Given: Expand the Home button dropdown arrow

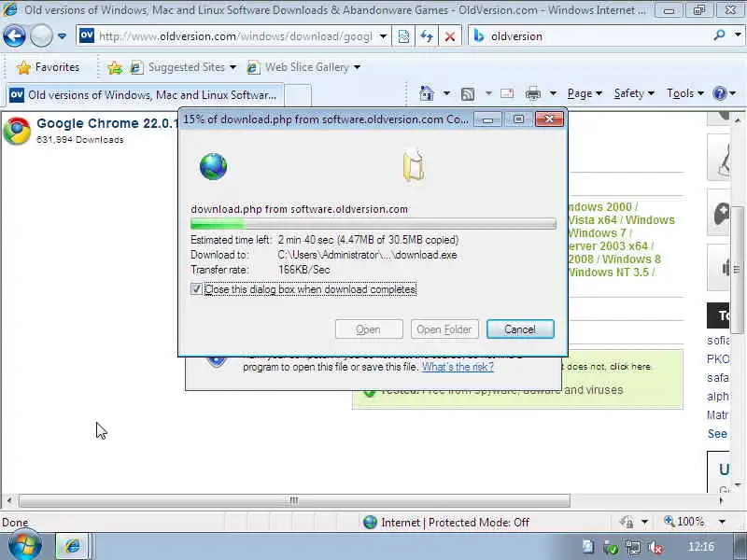Looking at the screenshot, I should [446, 94].
